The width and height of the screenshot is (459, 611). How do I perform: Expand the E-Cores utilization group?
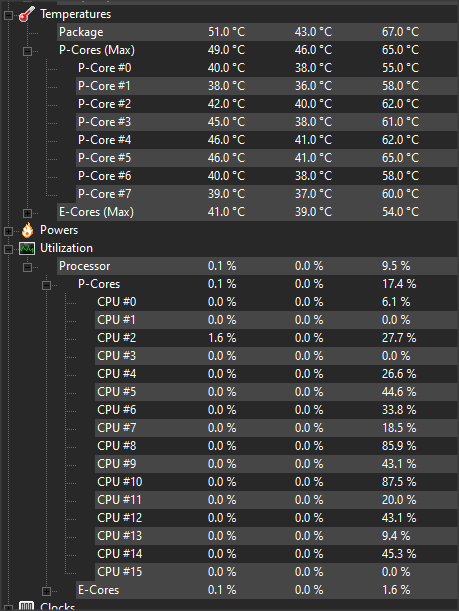46,591
